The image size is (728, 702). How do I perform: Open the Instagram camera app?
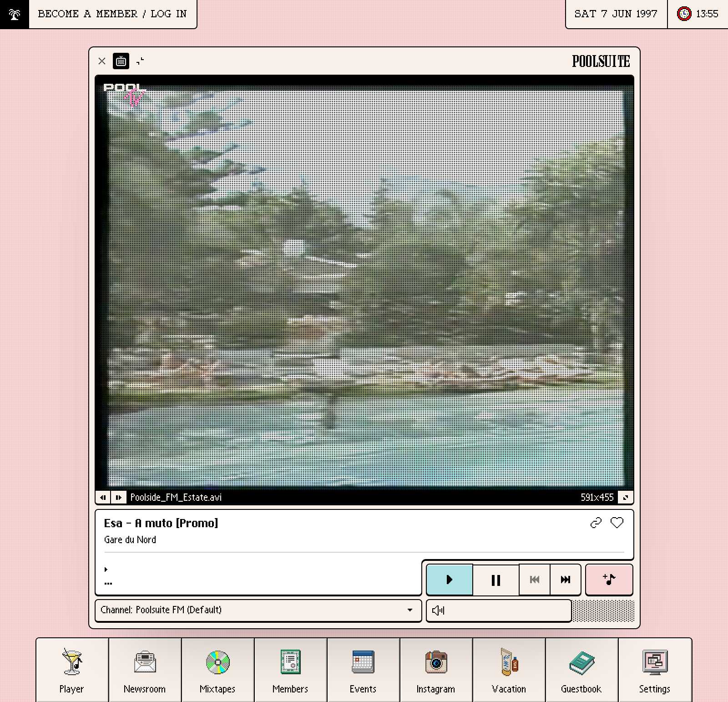(436, 670)
